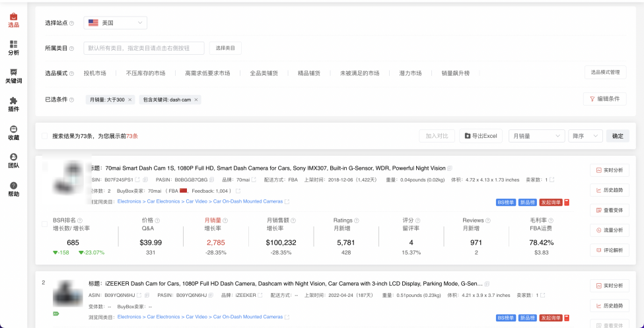644x328 pixels.
Task: Open 70mai Car On-Dash Mounted Cameras category link
Action: [x=248, y=201]
